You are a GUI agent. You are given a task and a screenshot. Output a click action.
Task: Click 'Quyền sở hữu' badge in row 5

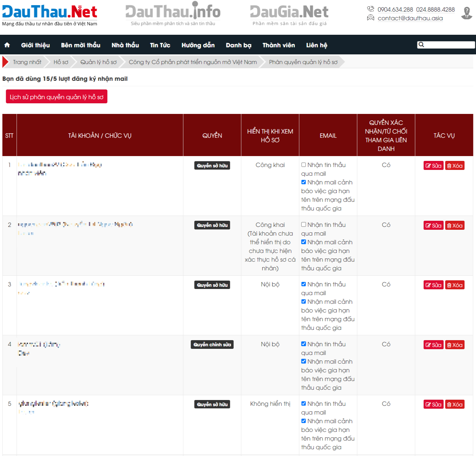point(212,405)
